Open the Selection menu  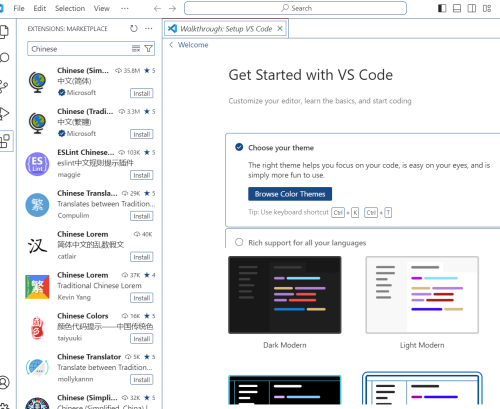click(70, 8)
